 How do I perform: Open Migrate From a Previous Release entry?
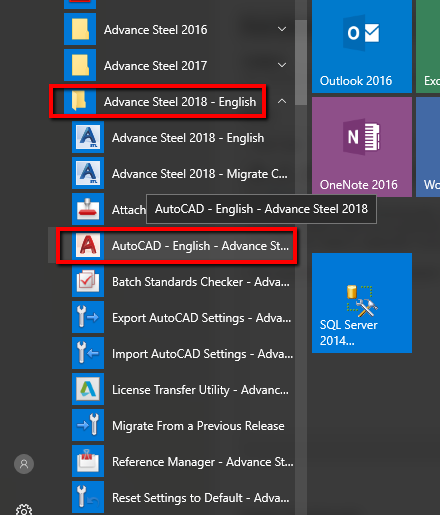click(198, 426)
